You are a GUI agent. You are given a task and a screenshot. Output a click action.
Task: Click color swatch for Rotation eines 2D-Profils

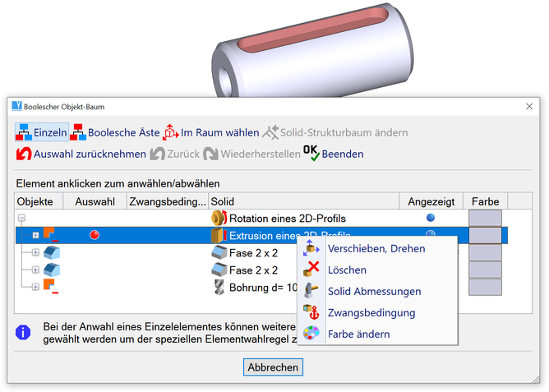(485, 218)
